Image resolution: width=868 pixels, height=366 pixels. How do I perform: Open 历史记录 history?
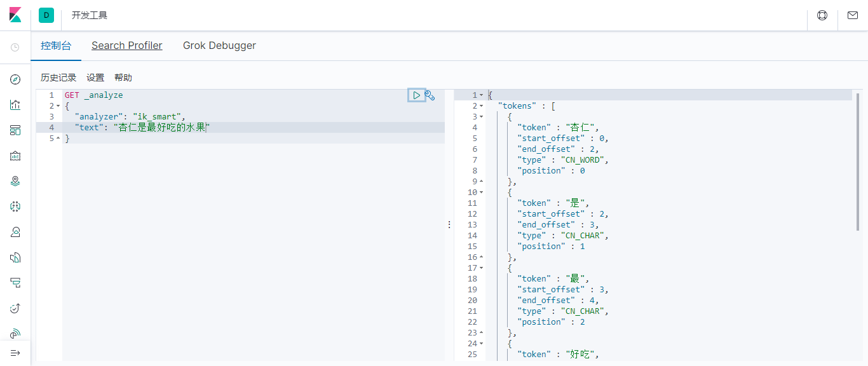point(58,78)
